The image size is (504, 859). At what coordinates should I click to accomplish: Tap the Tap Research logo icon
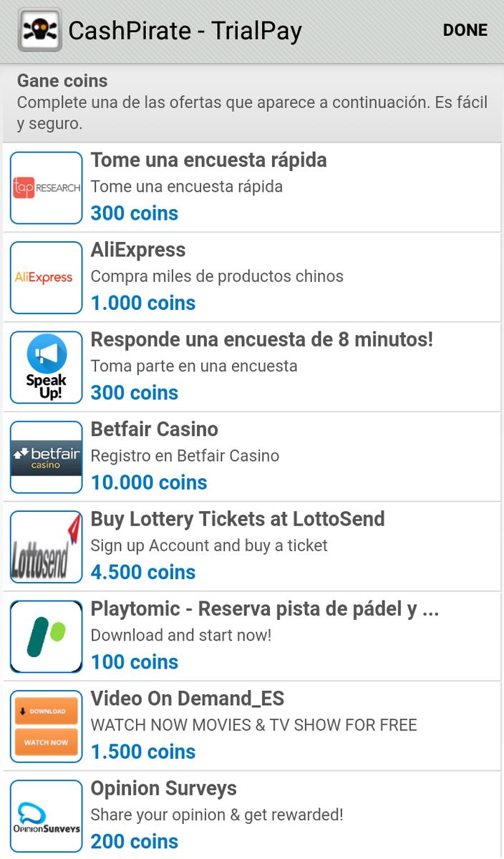click(x=47, y=188)
